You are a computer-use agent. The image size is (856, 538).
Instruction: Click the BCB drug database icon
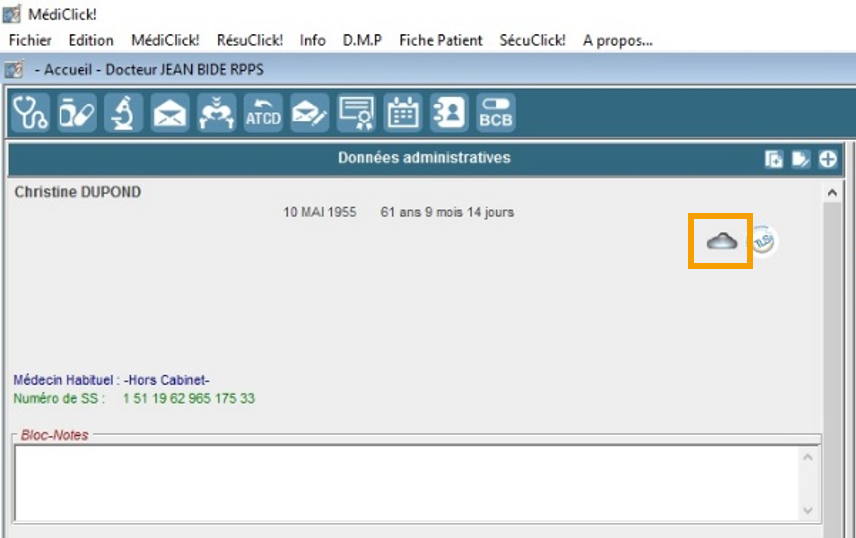(495, 113)
